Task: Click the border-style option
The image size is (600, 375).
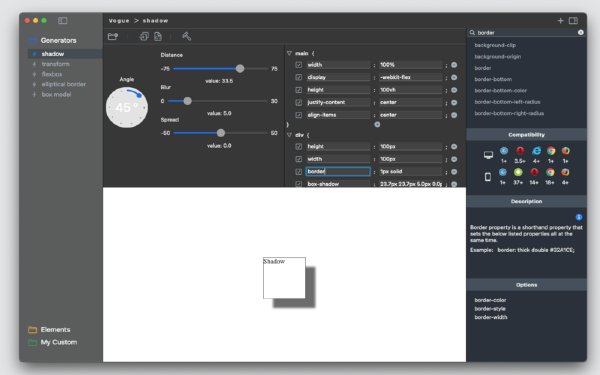Action: [x=490, y=309]
